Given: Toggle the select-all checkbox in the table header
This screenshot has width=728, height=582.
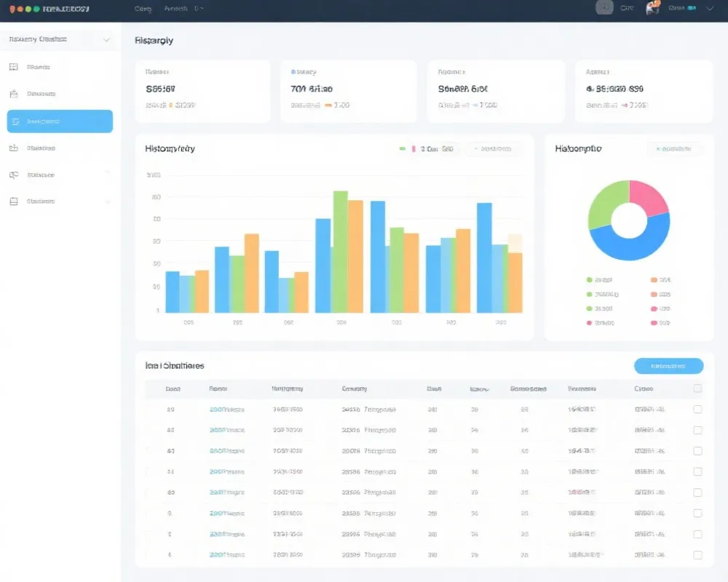Looking at the screenshot, I should tap(697, 388).
